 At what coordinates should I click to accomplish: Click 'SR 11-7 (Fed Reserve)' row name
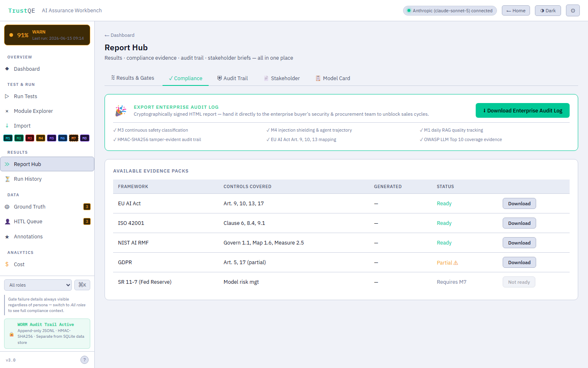[145, 282]
